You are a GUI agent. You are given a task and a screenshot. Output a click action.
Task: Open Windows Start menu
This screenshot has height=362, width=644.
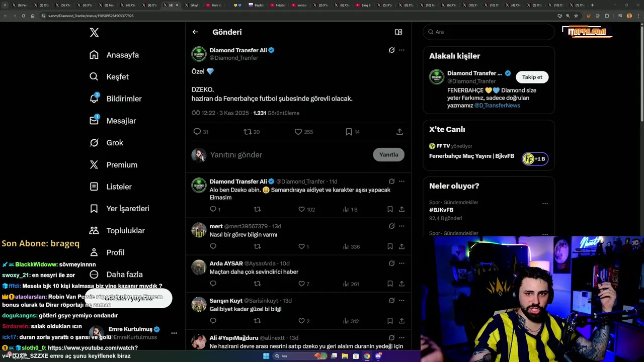pyautogui.click(x=266, y=356)
